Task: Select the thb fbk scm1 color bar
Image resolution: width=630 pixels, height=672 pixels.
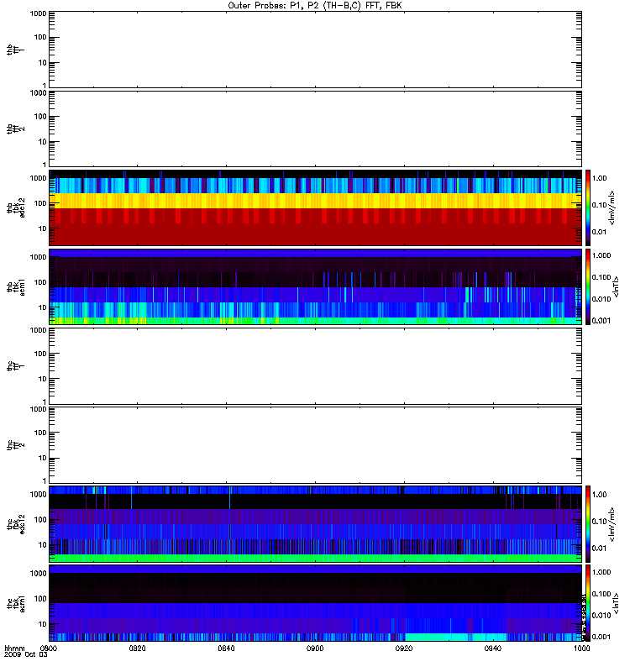Action: click(588, 286)
